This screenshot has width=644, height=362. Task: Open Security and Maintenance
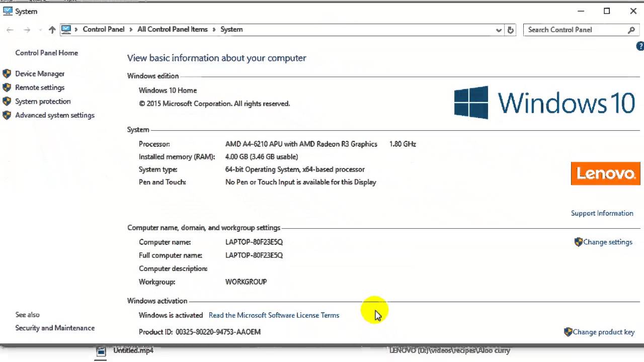(55, 328)
